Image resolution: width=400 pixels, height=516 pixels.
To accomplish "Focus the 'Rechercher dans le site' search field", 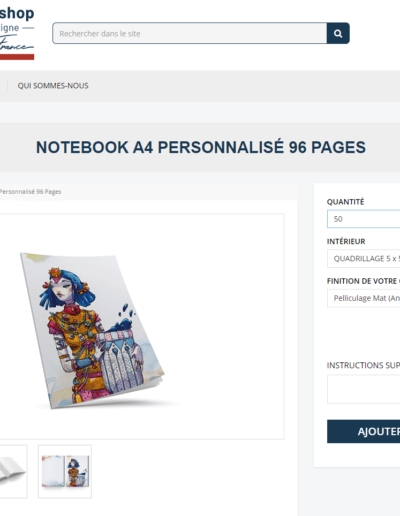I will click(189, 33).
